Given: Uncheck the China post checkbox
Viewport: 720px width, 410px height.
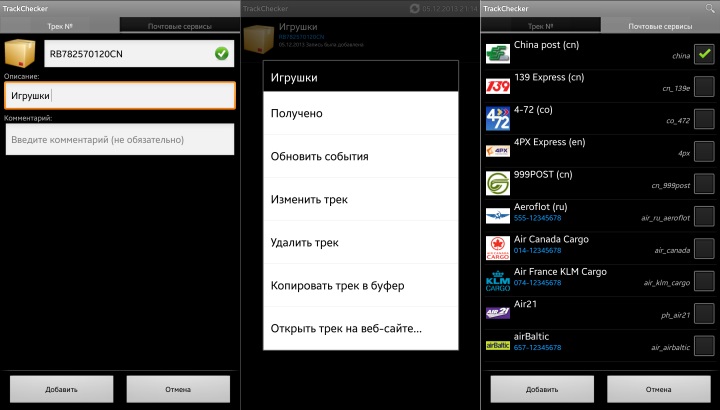Looking at the screenshot, I should coord(704,54).
